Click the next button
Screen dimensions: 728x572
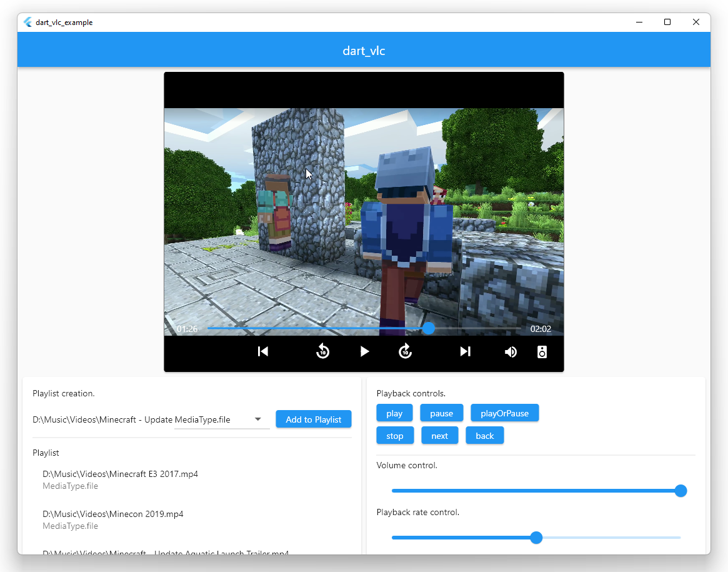[440, 436]
